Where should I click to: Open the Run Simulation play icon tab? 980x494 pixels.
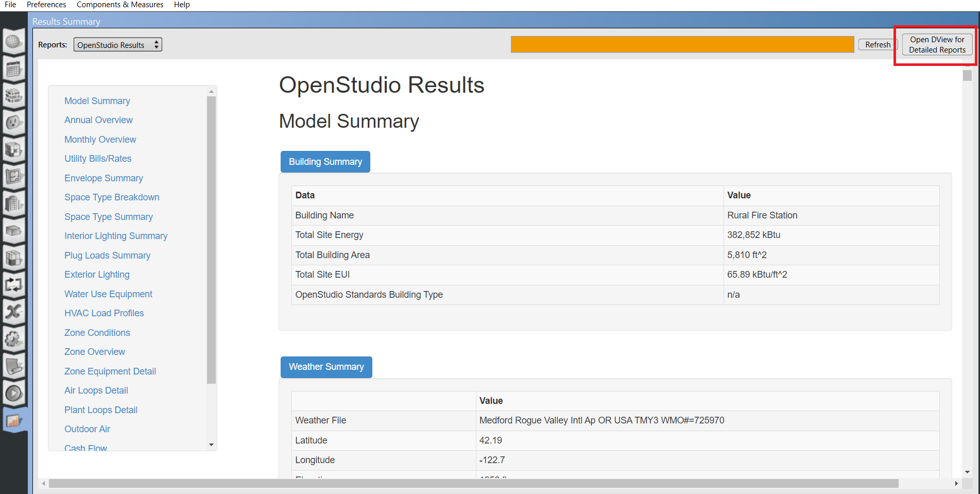click(x=14, y=393)
